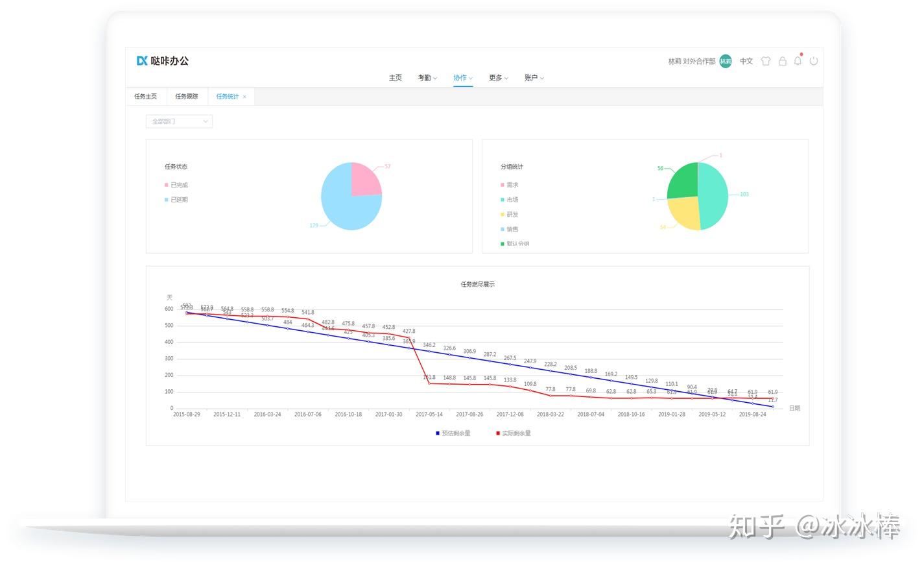Expand the 账户 navigation menu
The height and width of the screenshot is (565, 924).
[x=534, y=78]
